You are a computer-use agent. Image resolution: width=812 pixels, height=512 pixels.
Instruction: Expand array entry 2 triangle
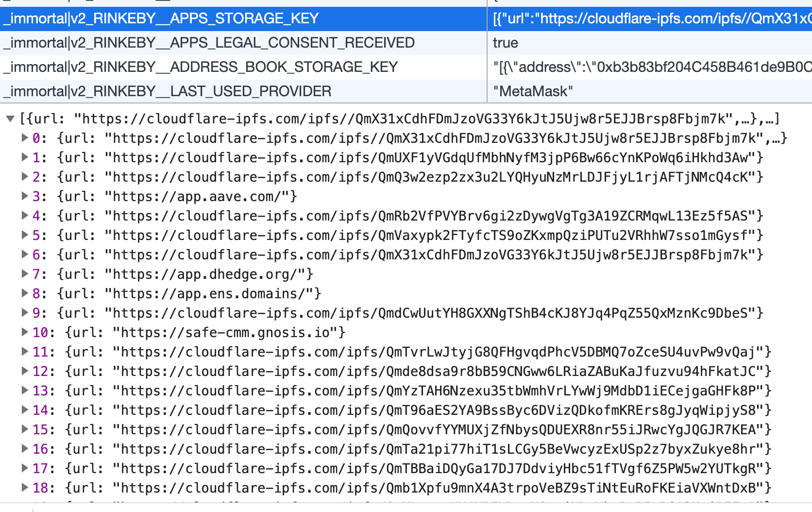(x=24, y=177)
